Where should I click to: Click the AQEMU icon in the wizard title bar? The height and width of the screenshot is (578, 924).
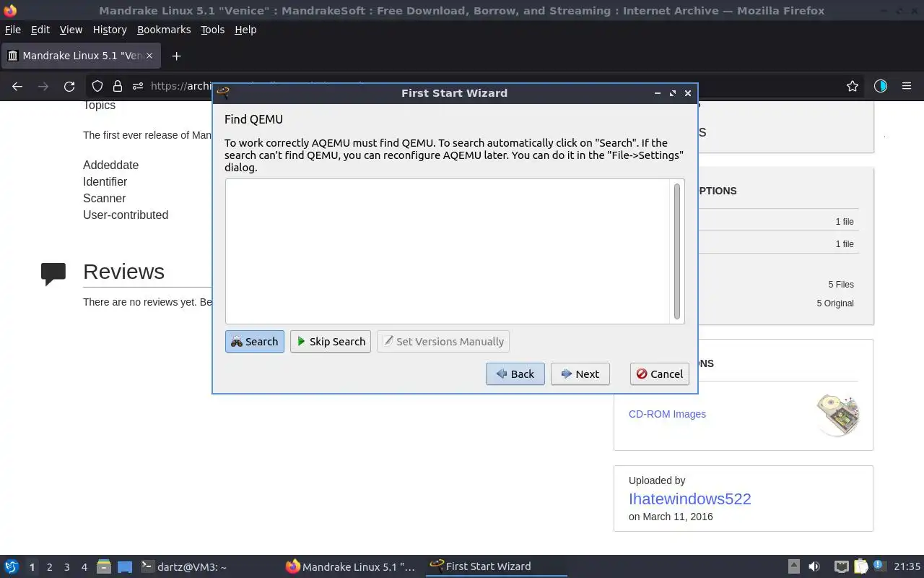click(x=223, y=93)
